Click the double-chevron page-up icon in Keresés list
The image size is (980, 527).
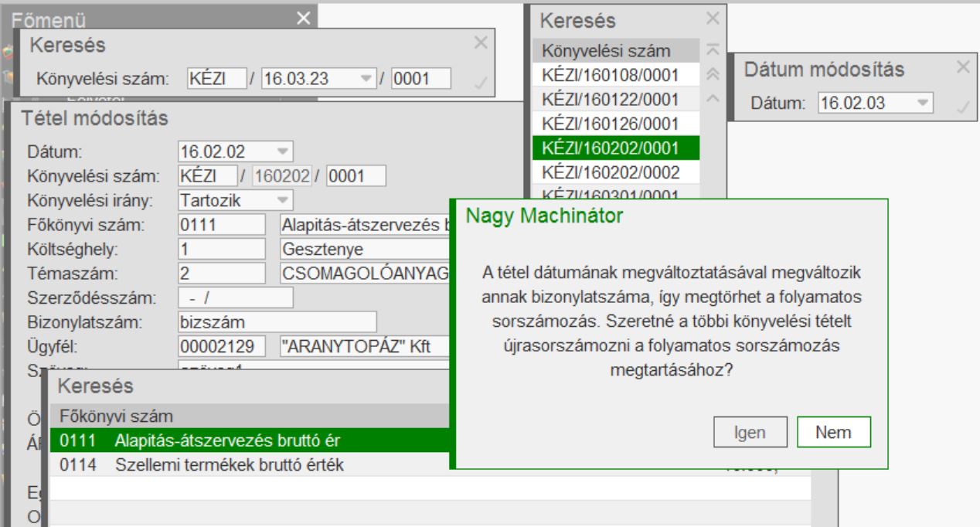point(713,74)
